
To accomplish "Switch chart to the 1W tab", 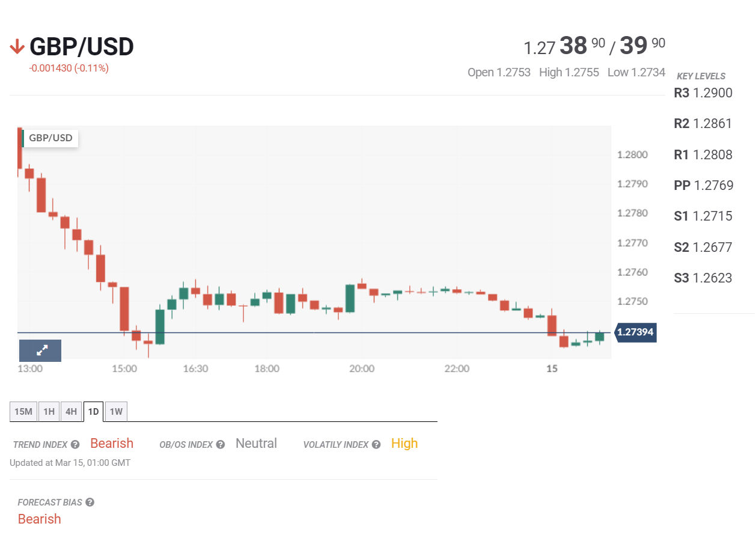I will tap(116, 412).
